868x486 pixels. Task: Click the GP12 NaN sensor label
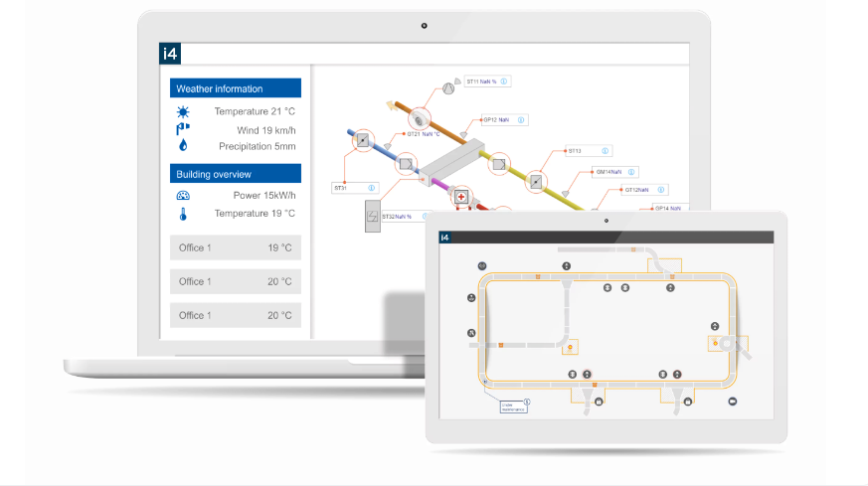coord(504,119)
